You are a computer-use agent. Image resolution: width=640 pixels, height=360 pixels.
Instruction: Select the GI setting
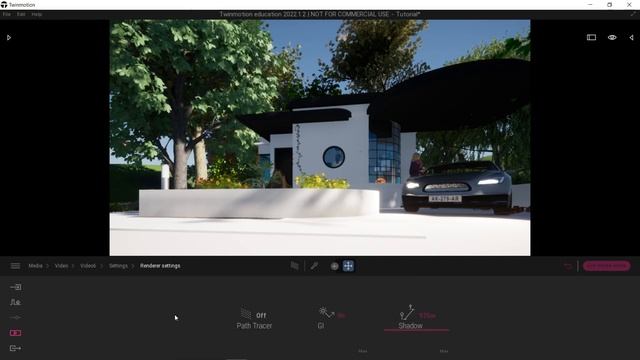click(x=321, y=326)
